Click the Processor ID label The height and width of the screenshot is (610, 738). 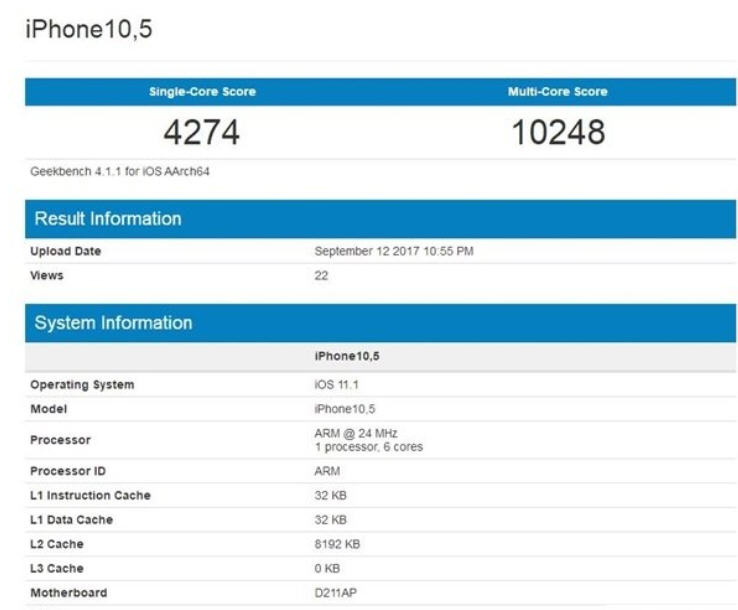[x=68, y=471]
